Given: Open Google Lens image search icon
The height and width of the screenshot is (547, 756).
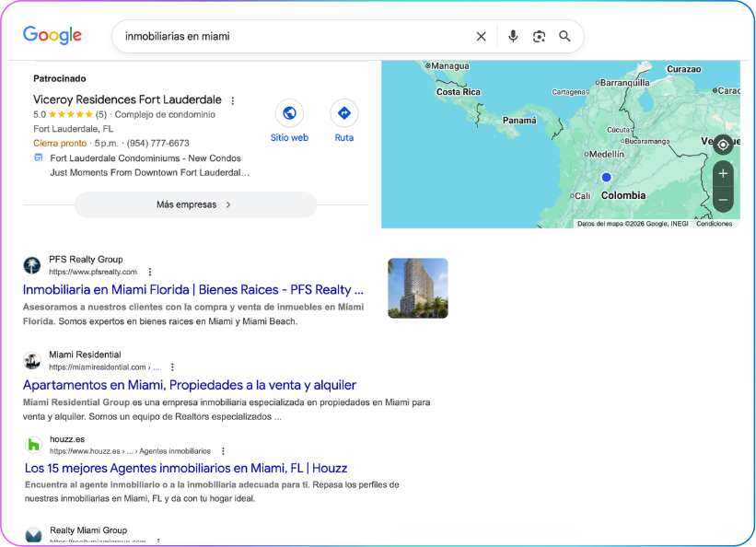Looking at the screenshot, I should (x=539, y=36).
